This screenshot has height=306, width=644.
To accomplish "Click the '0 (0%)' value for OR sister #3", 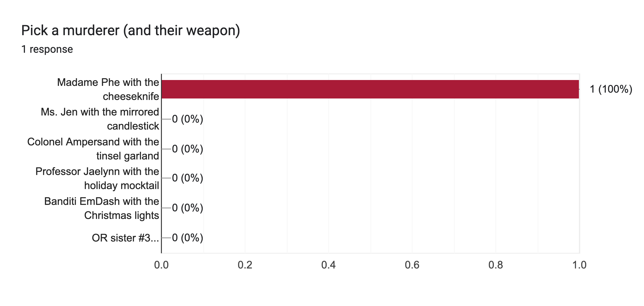I will (x=187, y=238).
